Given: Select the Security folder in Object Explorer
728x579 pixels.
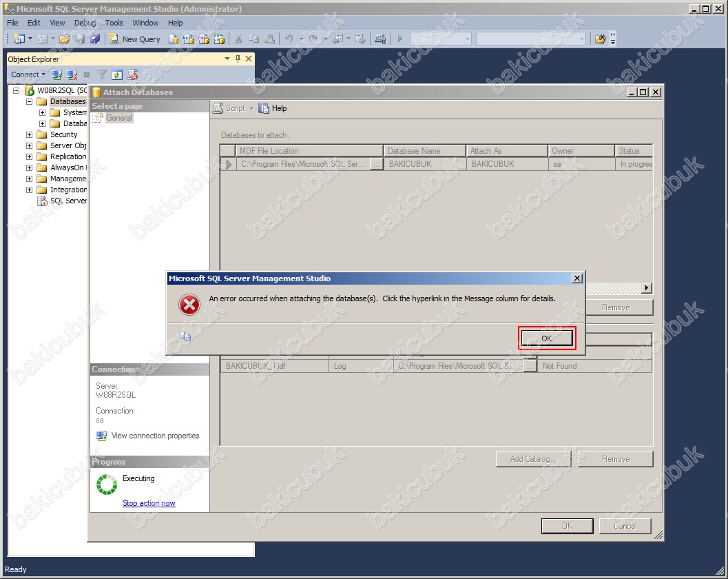Looking at the screenshot, I should (63, 135).
